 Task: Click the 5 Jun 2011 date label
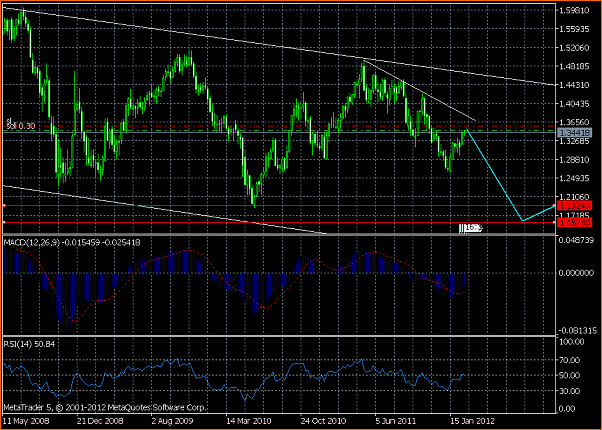click(x=396, y=421)
